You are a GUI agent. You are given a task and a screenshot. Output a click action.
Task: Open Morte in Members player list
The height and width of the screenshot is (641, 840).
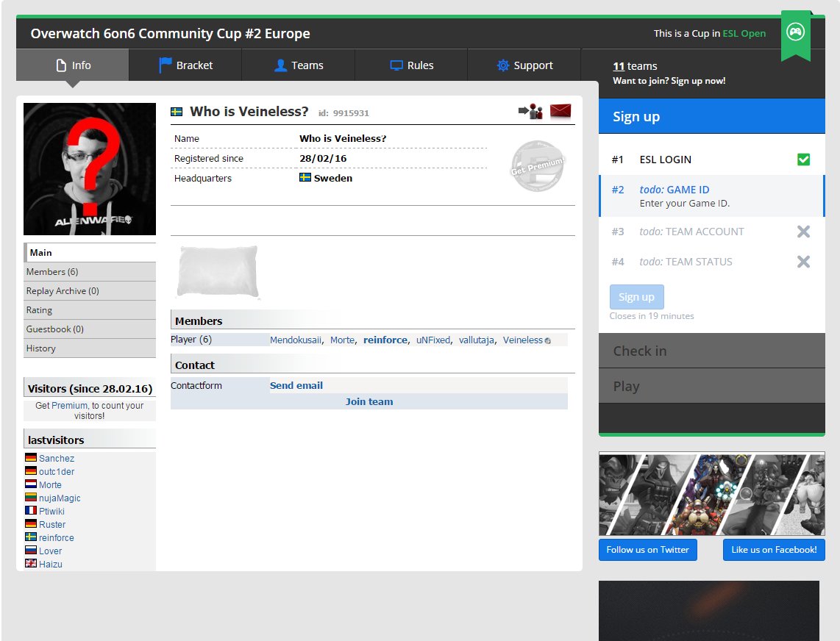pyautogui.click(x=342, y=340)
